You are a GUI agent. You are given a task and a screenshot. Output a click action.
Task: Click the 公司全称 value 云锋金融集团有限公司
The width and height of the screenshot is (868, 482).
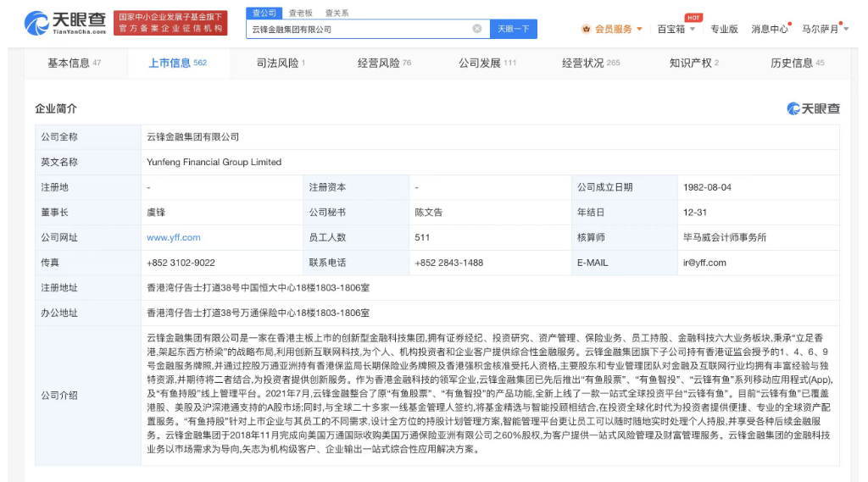coord(192,137)
